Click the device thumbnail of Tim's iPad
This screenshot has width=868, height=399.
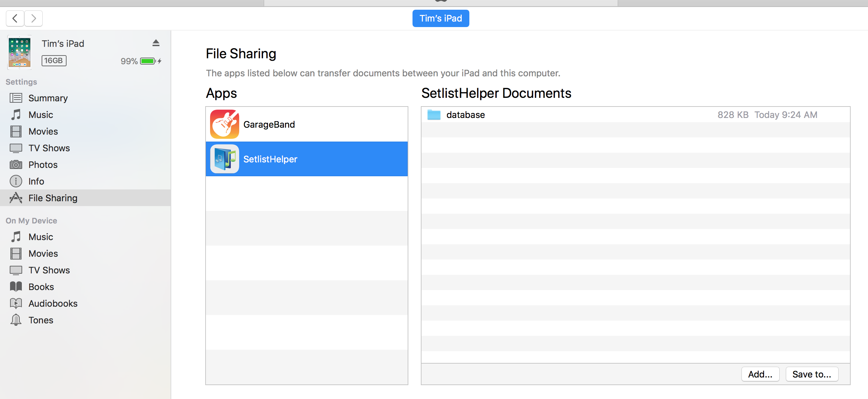point(19,52)
